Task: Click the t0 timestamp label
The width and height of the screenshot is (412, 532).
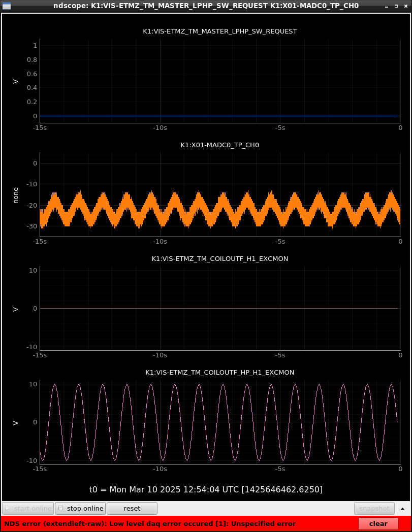Action: point(206,489)
